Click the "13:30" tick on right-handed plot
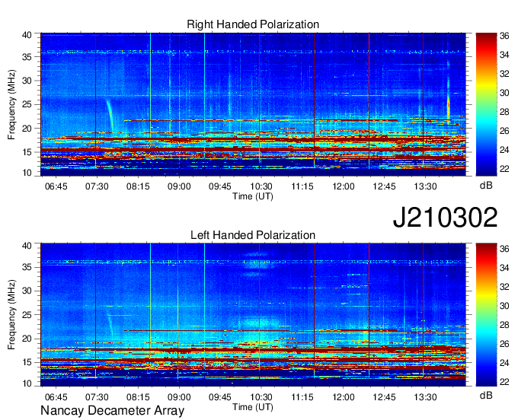 click(426, 186)
